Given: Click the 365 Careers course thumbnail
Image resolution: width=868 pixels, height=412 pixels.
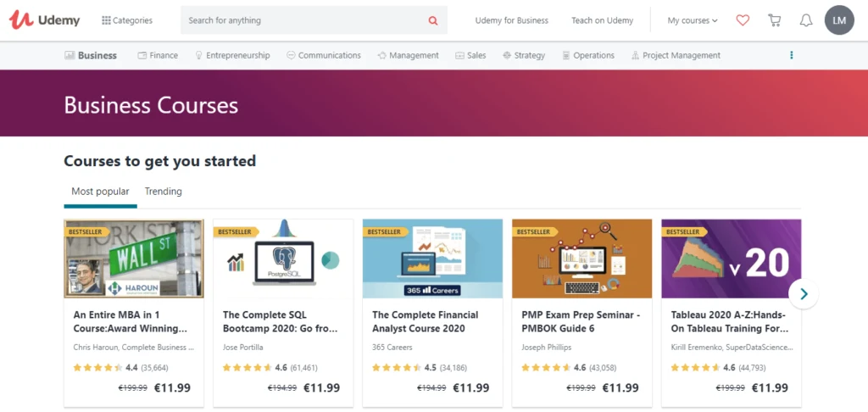Looking at the screenshot, I should [433, 259].
